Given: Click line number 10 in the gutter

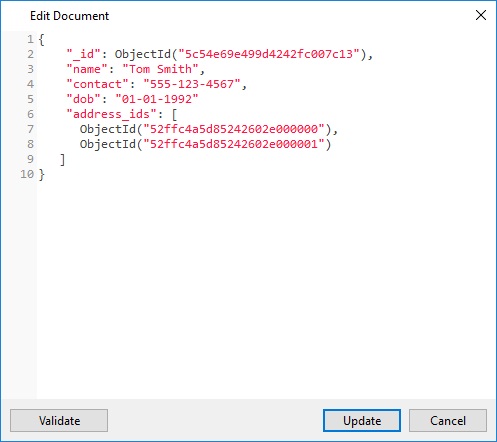Looking at the screenshot, I should [27, 174].
